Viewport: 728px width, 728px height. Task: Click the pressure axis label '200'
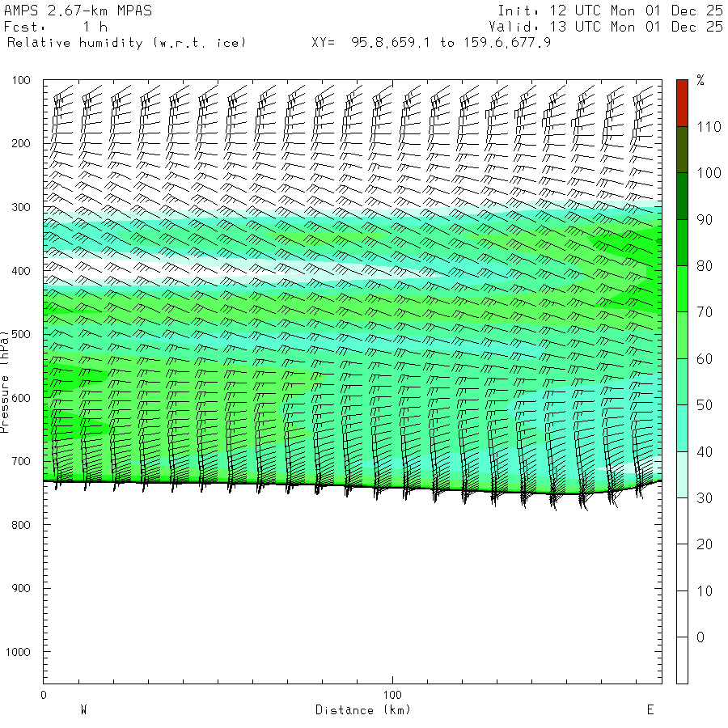(x=21, y=143)
